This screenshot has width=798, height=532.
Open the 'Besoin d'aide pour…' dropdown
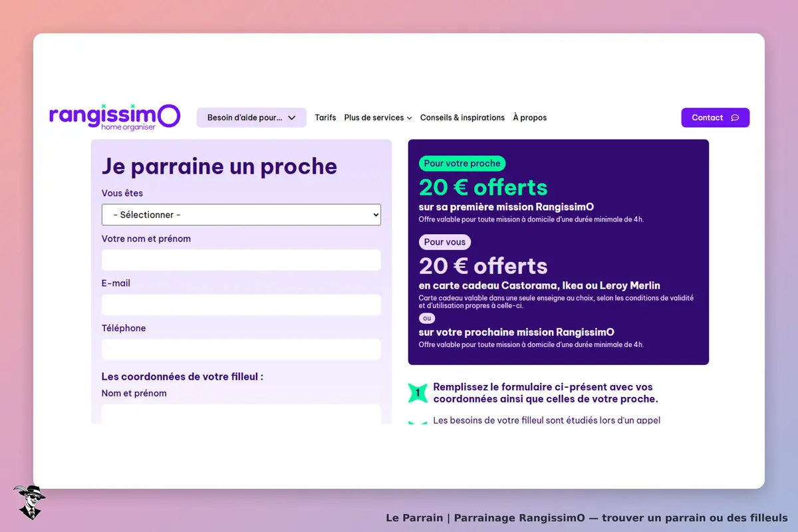[251, 118]
